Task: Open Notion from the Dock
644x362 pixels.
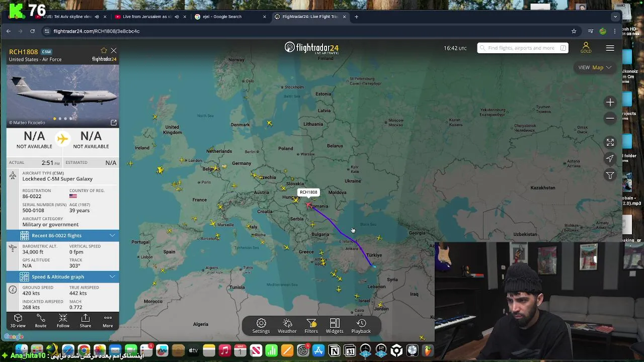Action: click(334, 350)
